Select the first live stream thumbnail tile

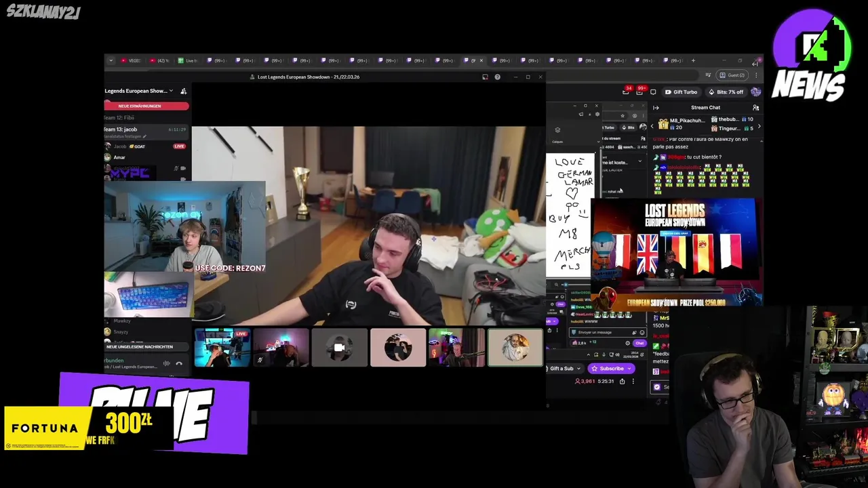[x=222, y=348]
